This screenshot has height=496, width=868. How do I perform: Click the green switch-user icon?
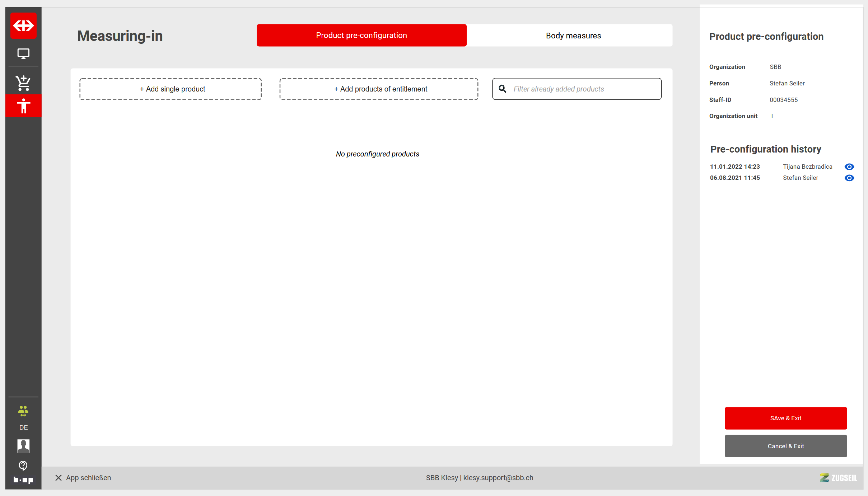[23, 411]
